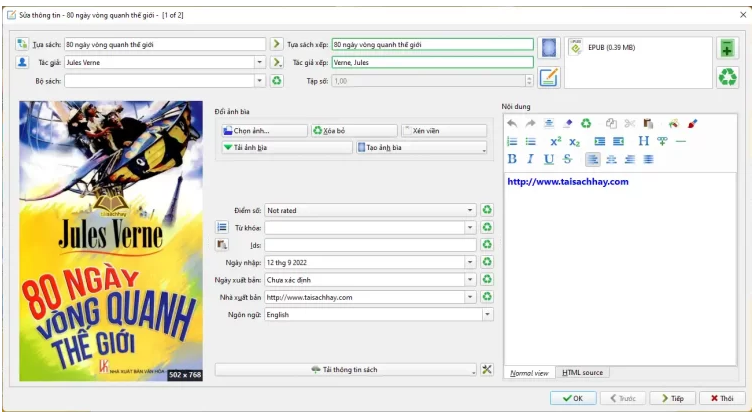
Task: Expand the Nhà xuất bản publisher dropdown
Action: click(x=470, y=297)
